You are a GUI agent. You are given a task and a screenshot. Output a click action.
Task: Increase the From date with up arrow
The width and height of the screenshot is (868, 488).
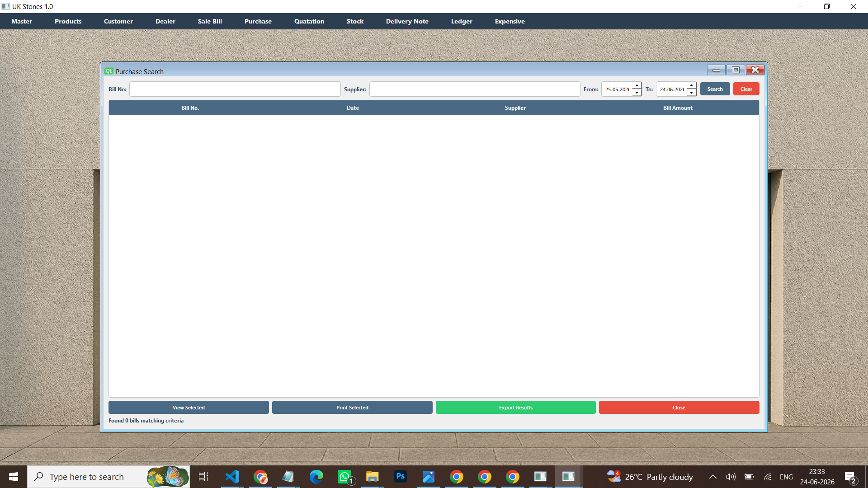point(637,85)
